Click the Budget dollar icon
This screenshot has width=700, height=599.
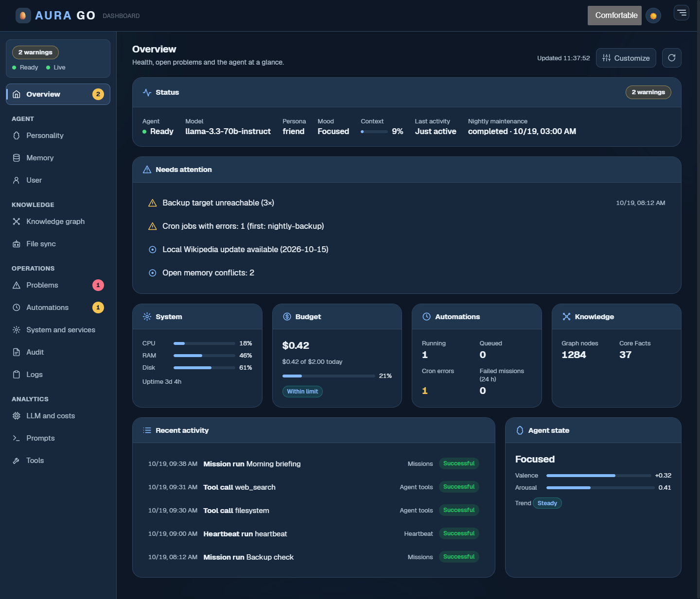point(287,317)
